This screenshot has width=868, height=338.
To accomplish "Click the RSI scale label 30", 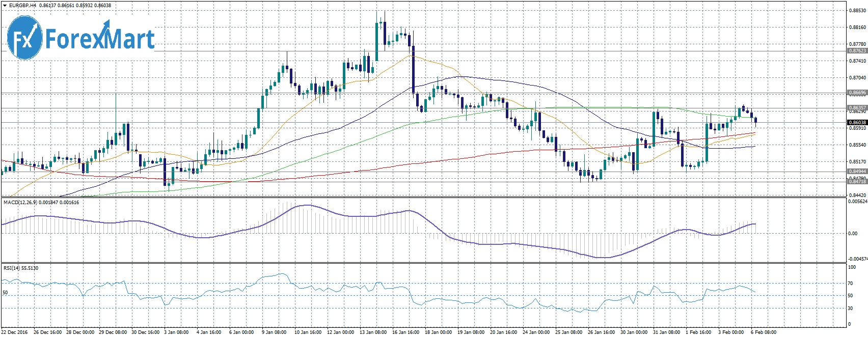I will [x=851, y=308].
